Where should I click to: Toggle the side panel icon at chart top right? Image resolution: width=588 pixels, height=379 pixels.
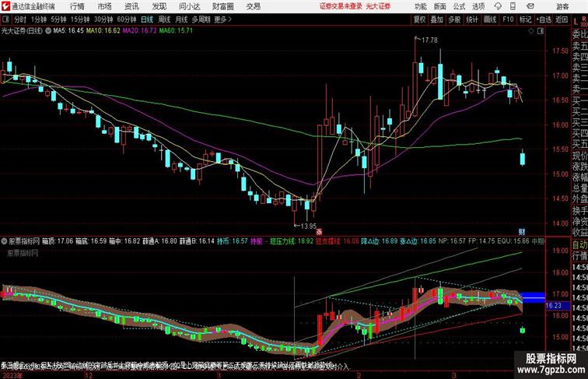(x=541, y=31)
